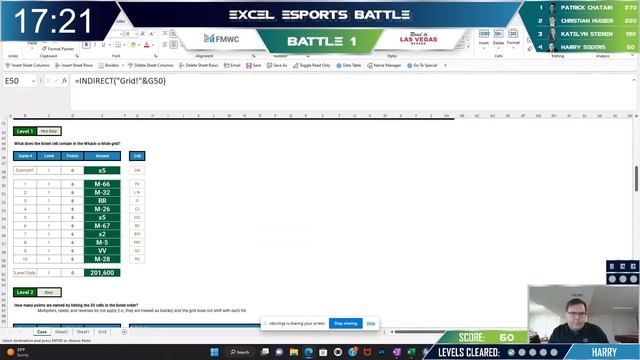Image resolution: width=640 pixels, height=360 pixels.
Task: Select the answer cell showing RR
Action: click(x=102, y=201)
